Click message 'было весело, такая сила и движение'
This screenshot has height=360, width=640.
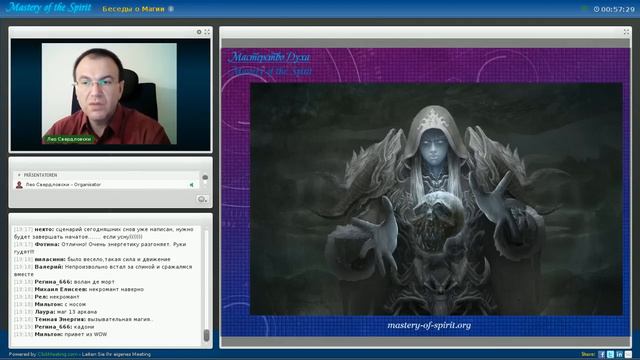click(92, 260)
